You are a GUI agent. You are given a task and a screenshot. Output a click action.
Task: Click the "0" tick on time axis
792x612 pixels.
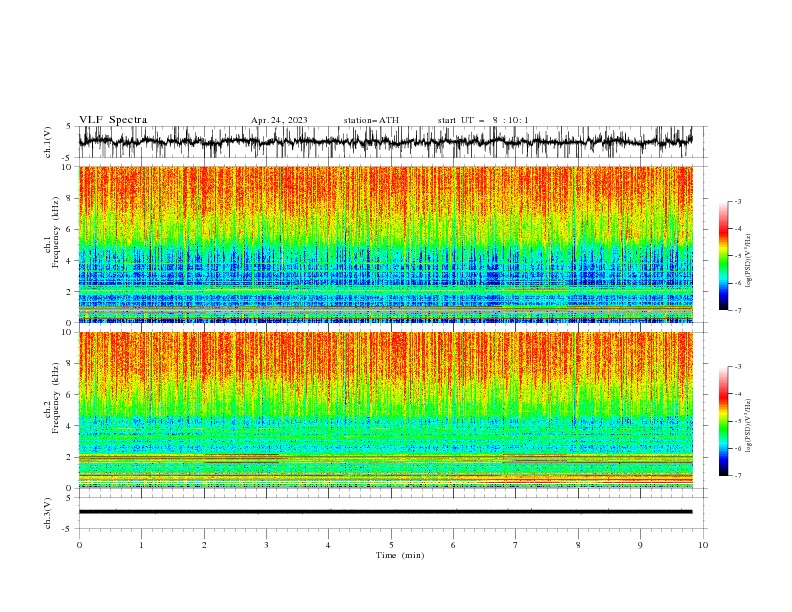tap(79, 545)
